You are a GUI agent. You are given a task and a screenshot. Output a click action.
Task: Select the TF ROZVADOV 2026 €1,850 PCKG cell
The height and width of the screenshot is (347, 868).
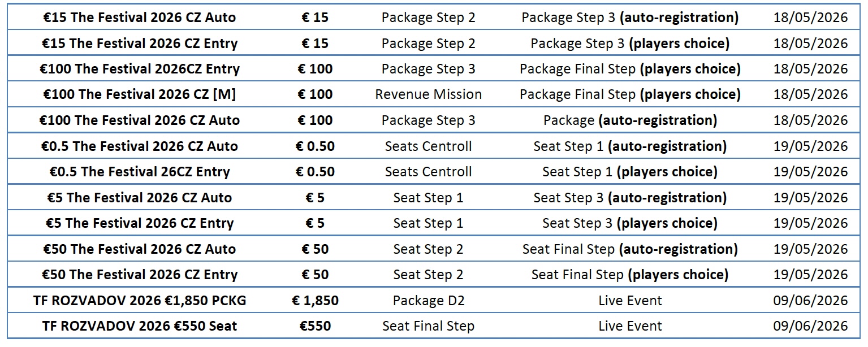pyautogui.click(x=139, y=301)
